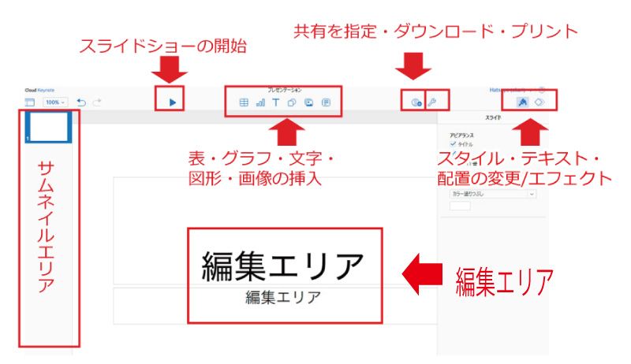Open the Format paintbrush panel
Viewport: 631px width, 364px height.
coord(521,102)
